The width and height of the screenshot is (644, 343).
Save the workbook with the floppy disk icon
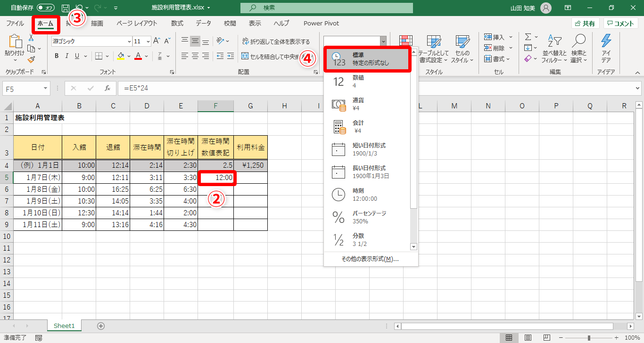pos(66,8)
